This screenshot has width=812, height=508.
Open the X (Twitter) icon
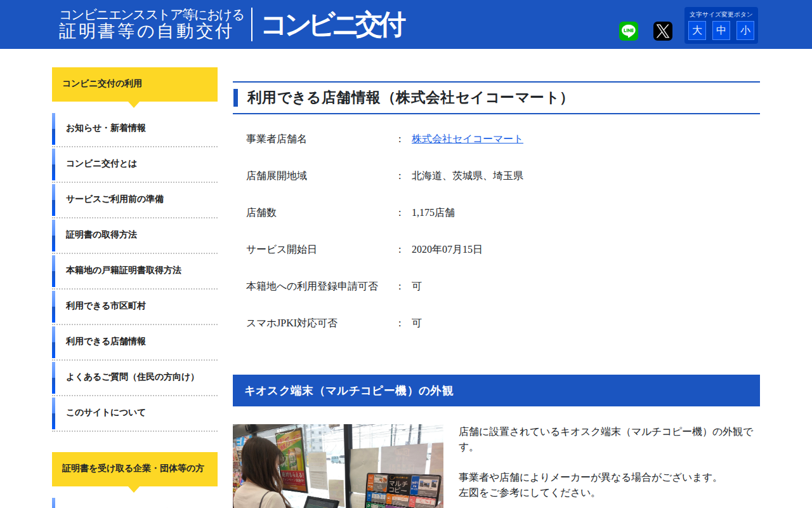[x=662, y=31]
